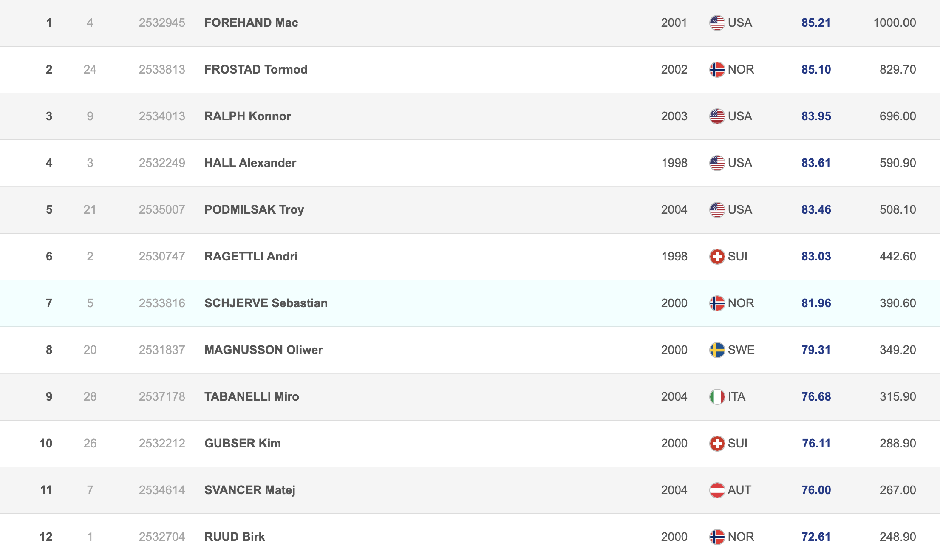Click Norway flag in RUUD Birk row
Viewport: 940px width, 560px height.
pos(717,537)
